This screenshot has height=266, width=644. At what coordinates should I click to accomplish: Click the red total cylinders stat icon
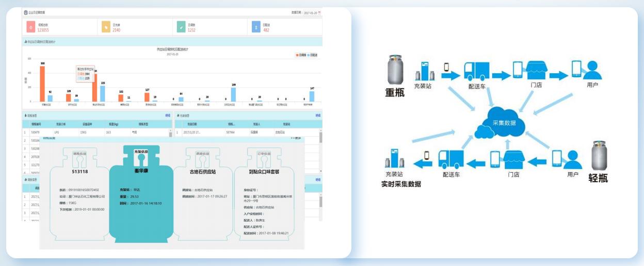pyautogui.click(x=30, y=27)
